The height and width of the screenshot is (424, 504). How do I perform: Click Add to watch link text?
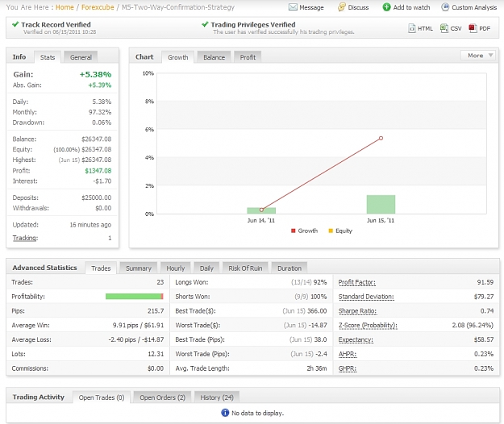[411, 7]
